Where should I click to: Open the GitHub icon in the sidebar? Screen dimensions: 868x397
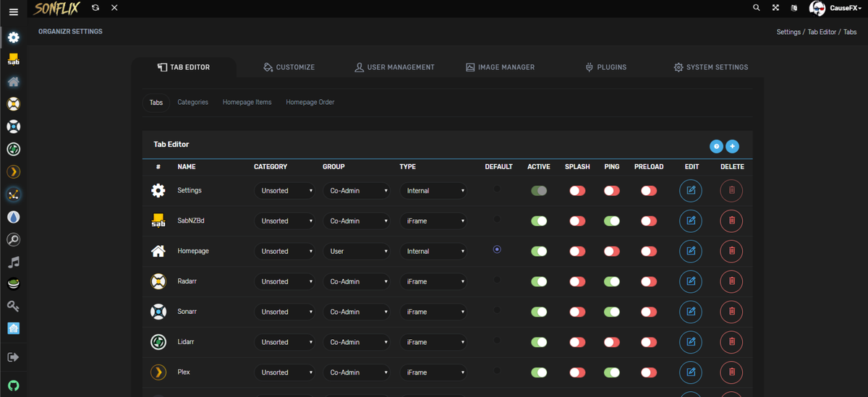pos(13,385)
